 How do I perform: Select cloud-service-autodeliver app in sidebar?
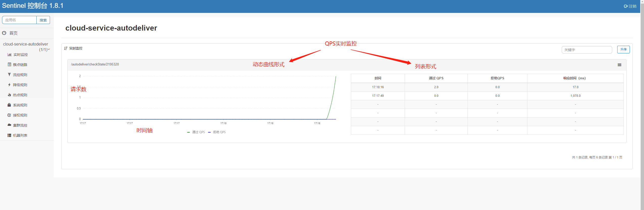pyautogui.click(x=25, y=44)
